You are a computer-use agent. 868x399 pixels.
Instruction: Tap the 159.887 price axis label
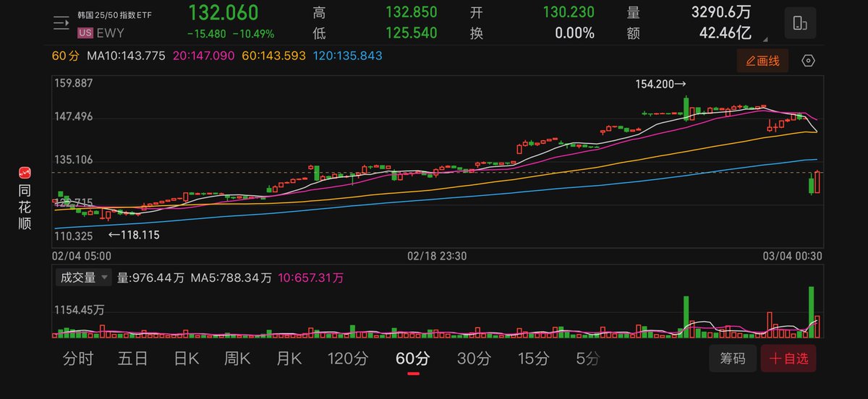73,83
